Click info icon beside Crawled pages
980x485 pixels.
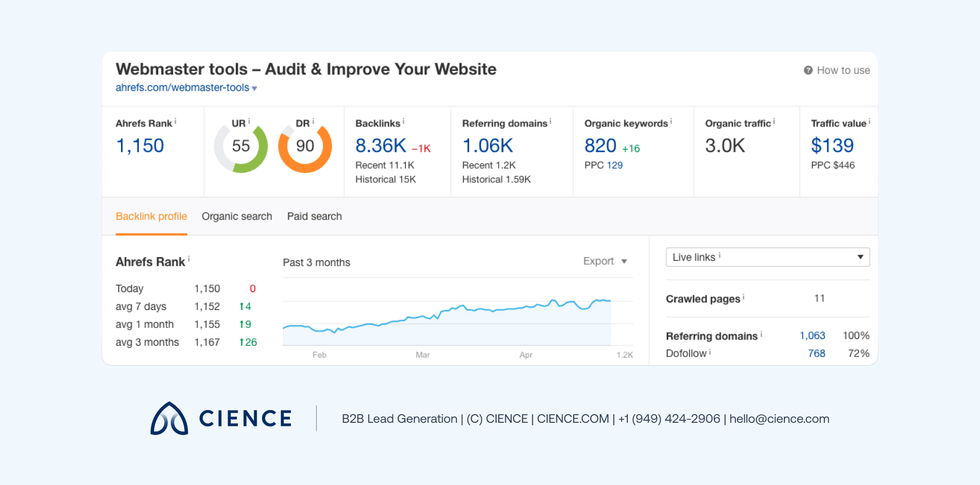click(743, 297)
